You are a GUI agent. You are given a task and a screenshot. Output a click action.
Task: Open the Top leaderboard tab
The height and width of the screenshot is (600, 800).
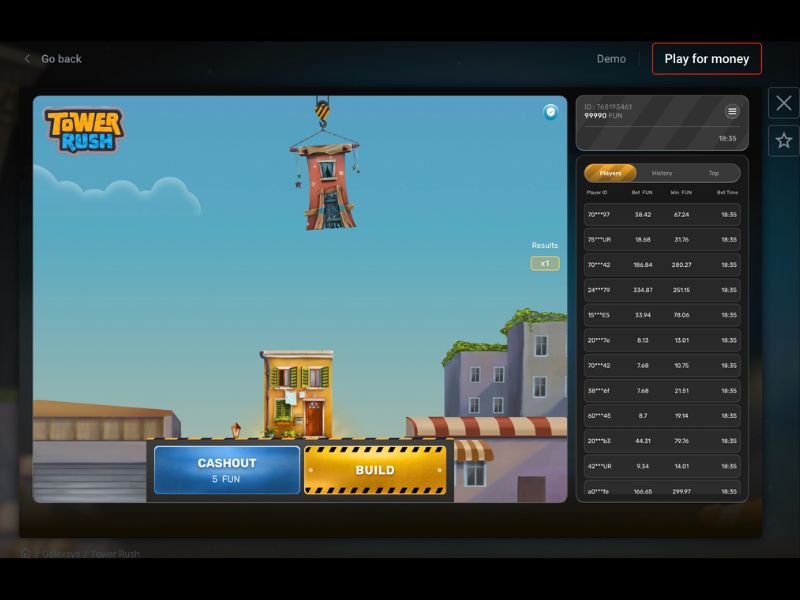[714, 173]
